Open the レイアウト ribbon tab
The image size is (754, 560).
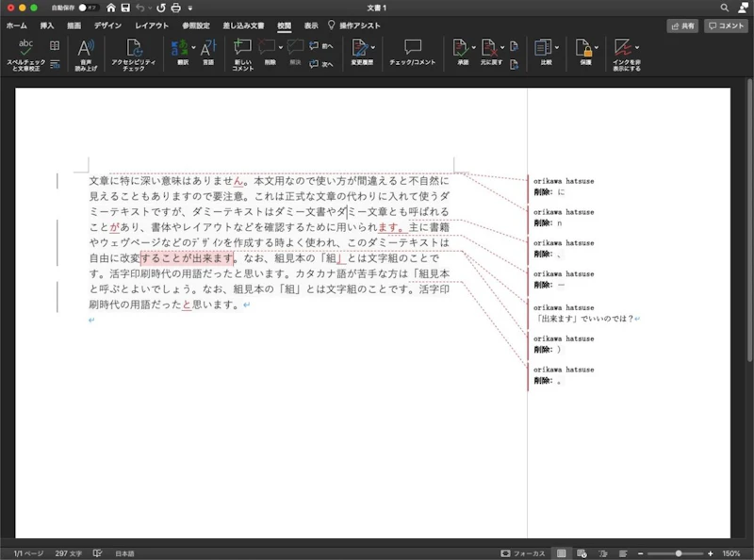[152, 25]
